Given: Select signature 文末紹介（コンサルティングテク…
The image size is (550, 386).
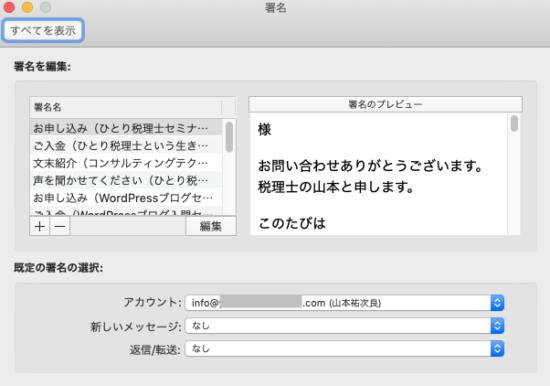Looking at the screenshot, I should [x=126, y=163].
